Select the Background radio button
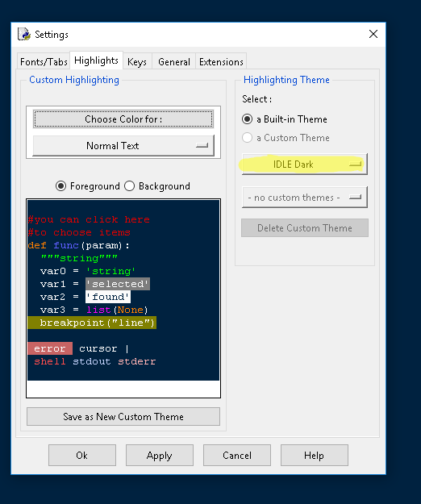This screenshot has width=421, height=504. point(129,186)
